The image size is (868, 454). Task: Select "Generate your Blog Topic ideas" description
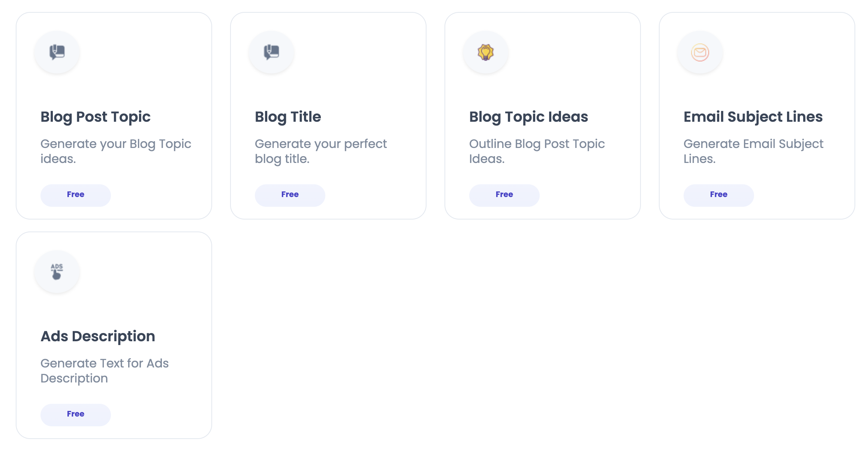tap(116, 151)
